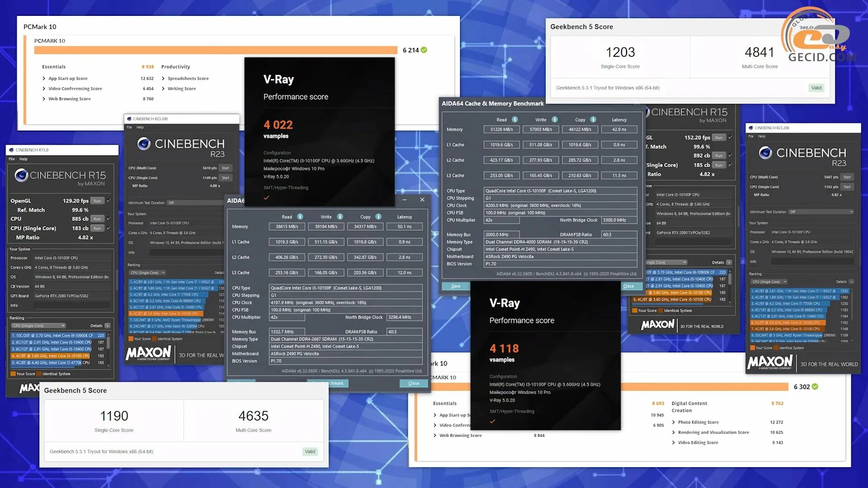Screen dimensions: 868x488
Task: Expand Video Conferencing Score in the top PCMark 10 panel
Action: point(44,89)
